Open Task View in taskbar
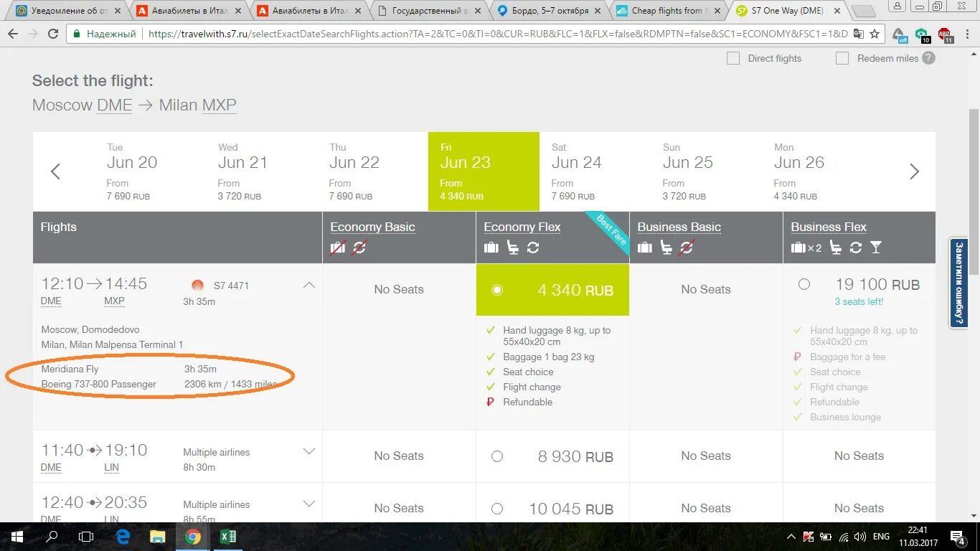980x551 pixels. coord(86,536)
